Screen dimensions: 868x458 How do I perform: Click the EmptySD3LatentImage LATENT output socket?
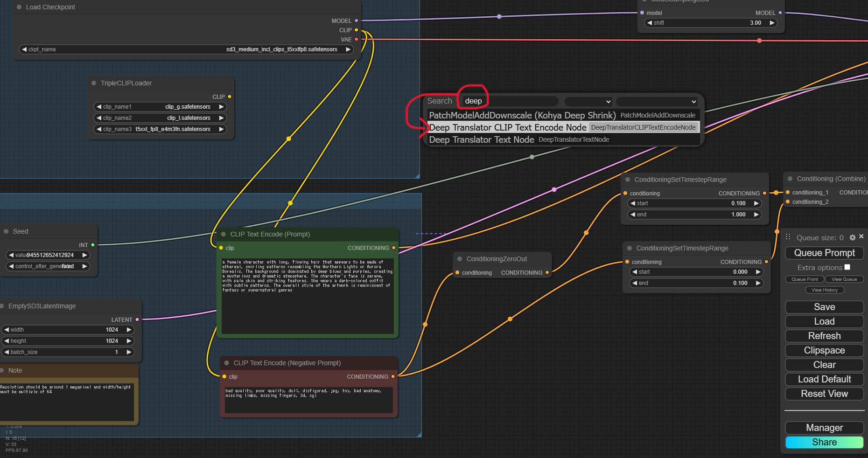pos(137,319)
